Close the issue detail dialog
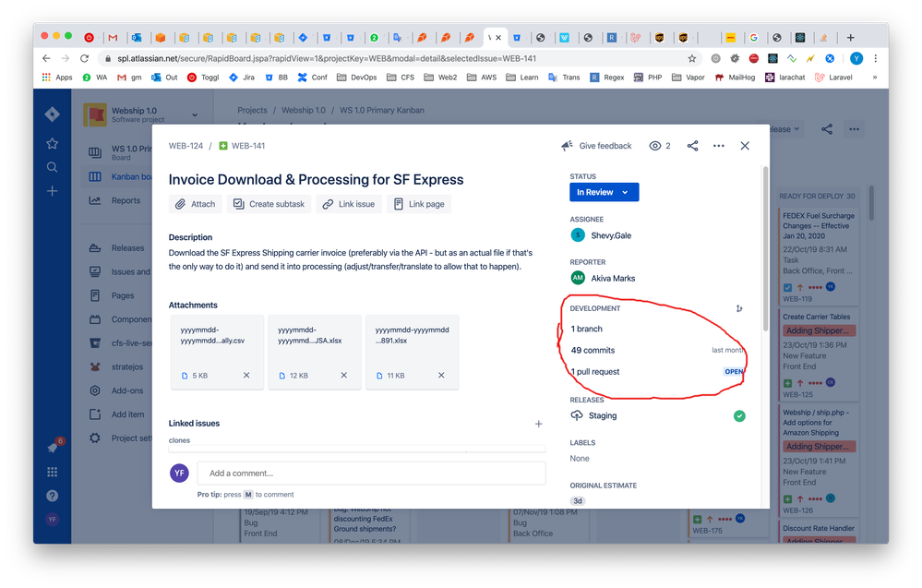This screenshot has width=922, height=588. click(x=745, y=146)
